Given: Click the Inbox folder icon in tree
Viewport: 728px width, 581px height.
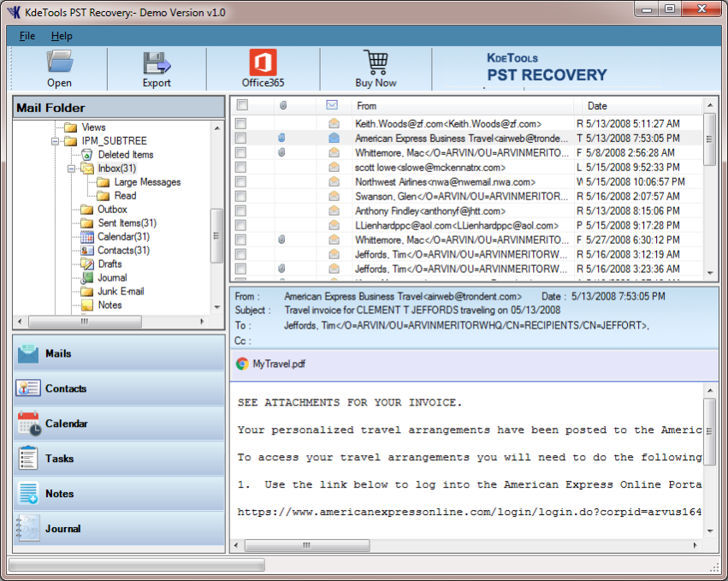Looking at the screenshot, I should pyautogui.click(x=87, y=168).
